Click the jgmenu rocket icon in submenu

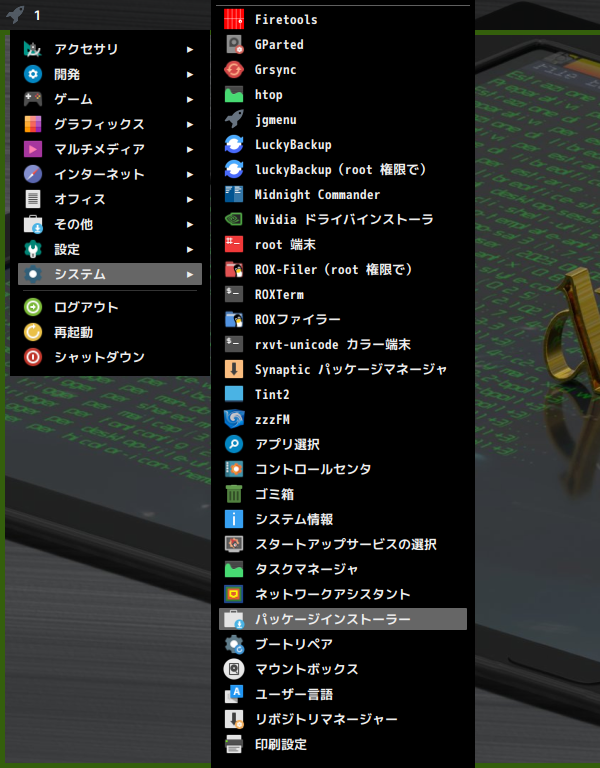coord(234,120)
